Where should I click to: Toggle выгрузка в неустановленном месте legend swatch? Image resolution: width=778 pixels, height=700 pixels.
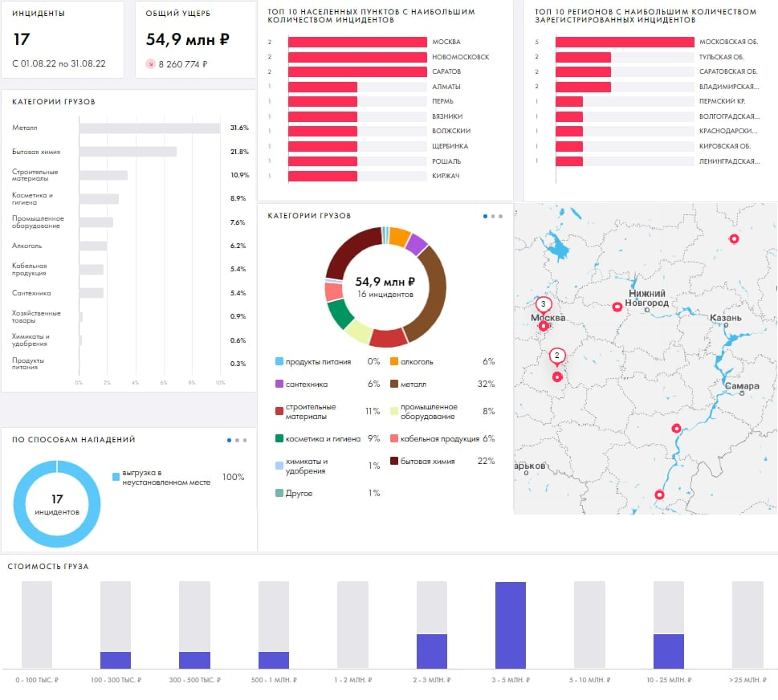(116, 477)
